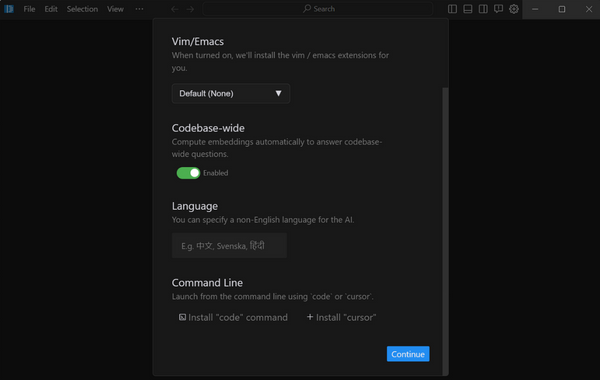
Task: Click the Cursor app logo icon
Action: click(9, 9)
